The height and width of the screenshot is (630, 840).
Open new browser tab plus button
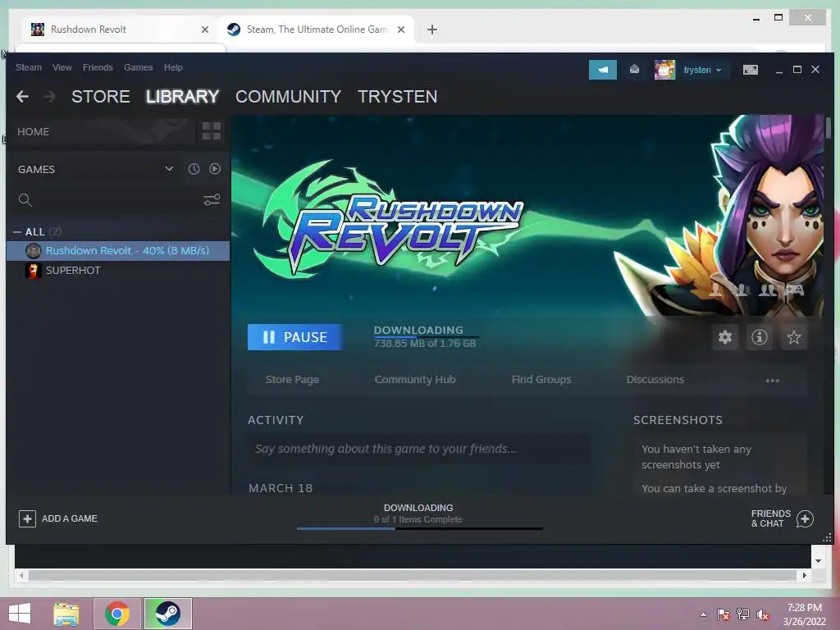(432, 30)
